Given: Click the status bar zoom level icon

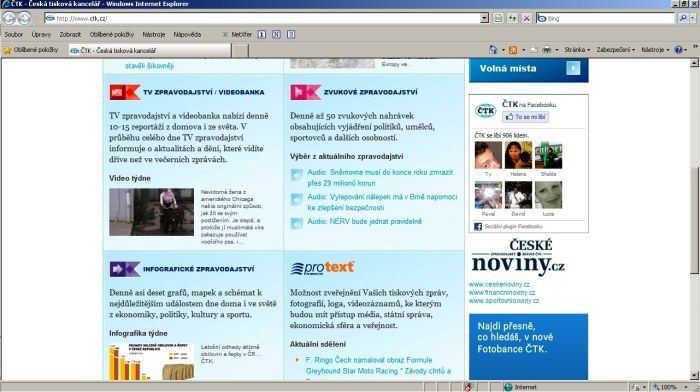Looking at the screenshot, I should (x=656, y=387).
